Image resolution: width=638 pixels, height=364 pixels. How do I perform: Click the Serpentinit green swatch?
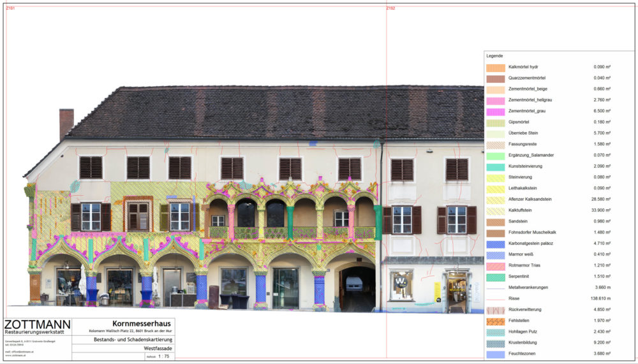496,277
